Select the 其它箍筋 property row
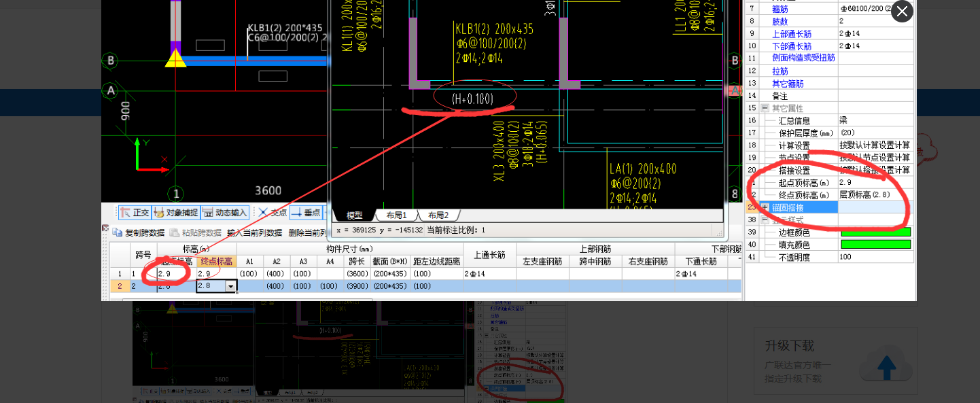 pos(830,84)
